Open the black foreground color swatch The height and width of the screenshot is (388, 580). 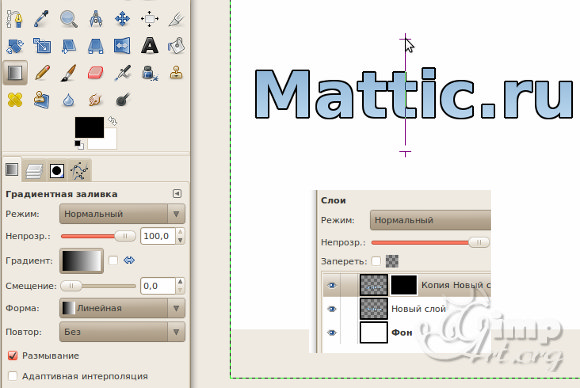tap(89, 127)
